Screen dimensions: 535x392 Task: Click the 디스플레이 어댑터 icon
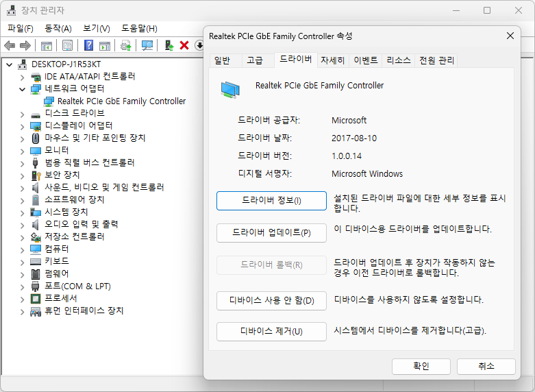(x=36, y=126)
